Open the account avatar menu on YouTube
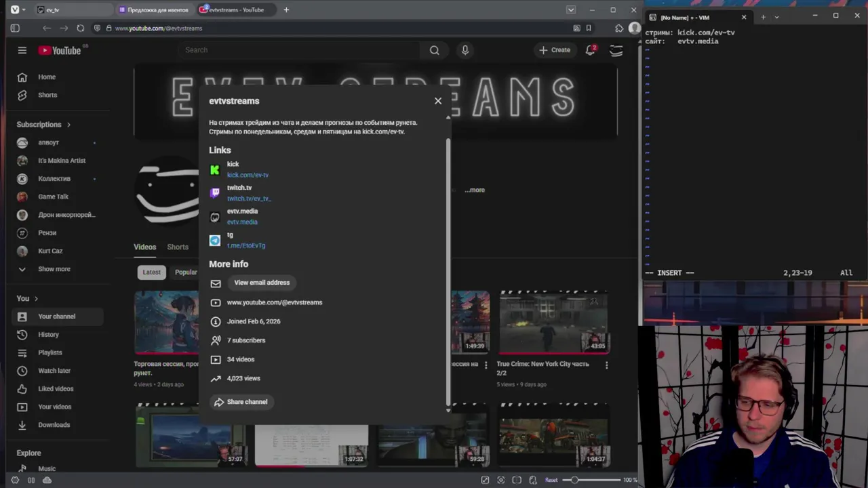Screen dimensions: 868x488 pos(616,50)
